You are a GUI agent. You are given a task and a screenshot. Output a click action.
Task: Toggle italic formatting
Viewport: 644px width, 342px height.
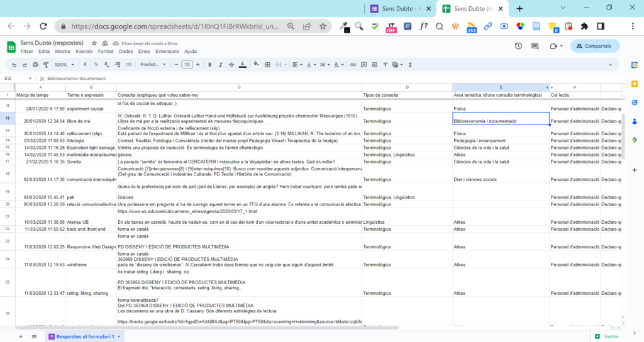(x=221, y=64)
